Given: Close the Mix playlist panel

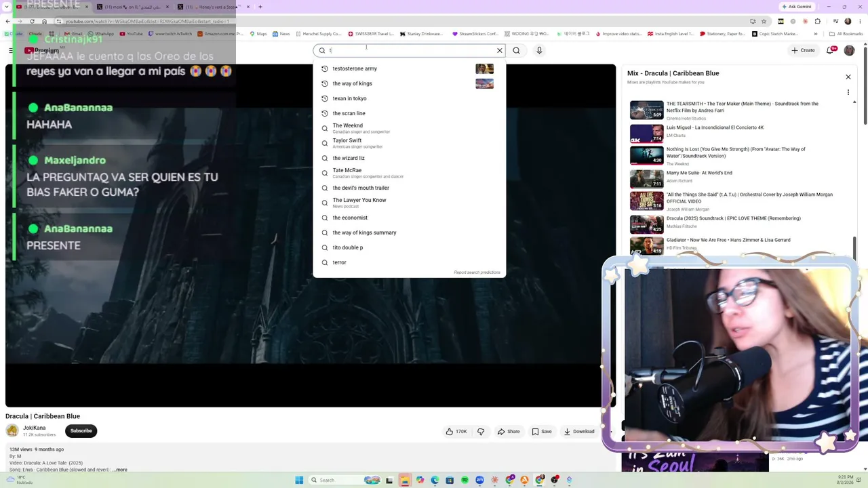Looking at the screenshot, I should coord(848,77).
